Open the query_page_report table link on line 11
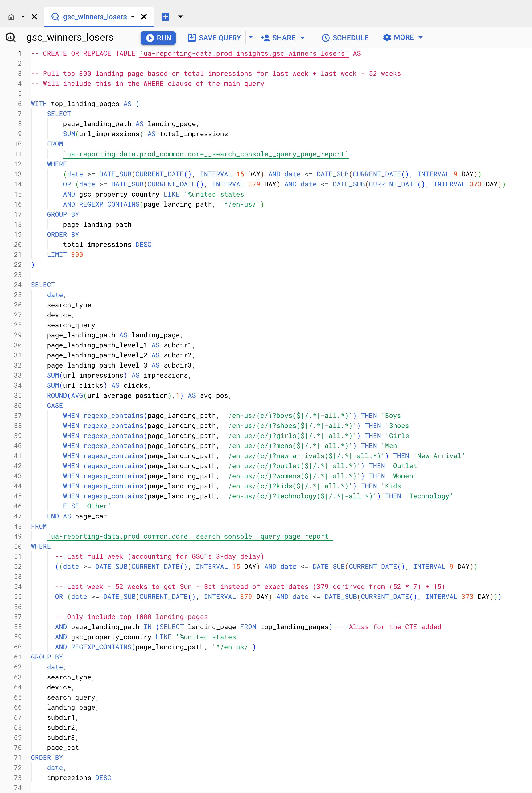 coord(206,154)
